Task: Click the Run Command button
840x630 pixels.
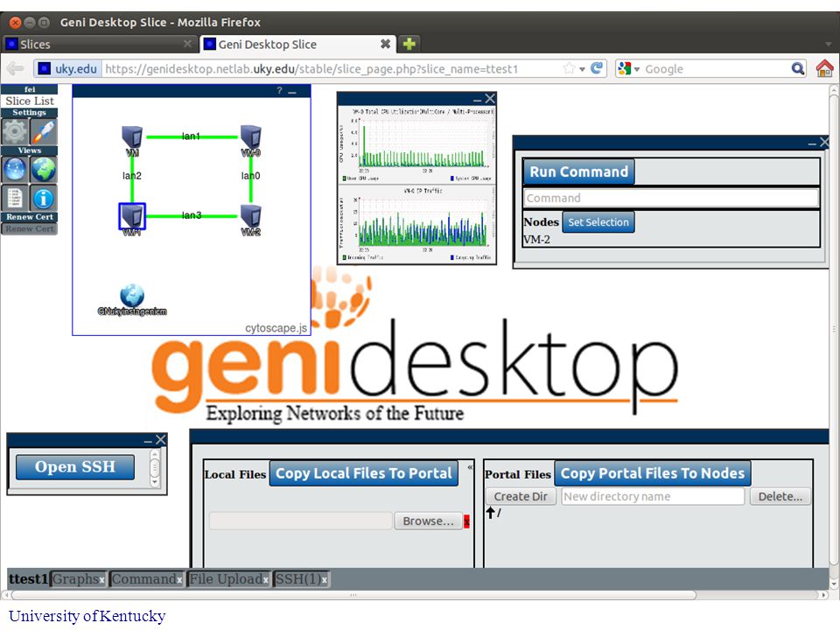Action: click(578, 172)
